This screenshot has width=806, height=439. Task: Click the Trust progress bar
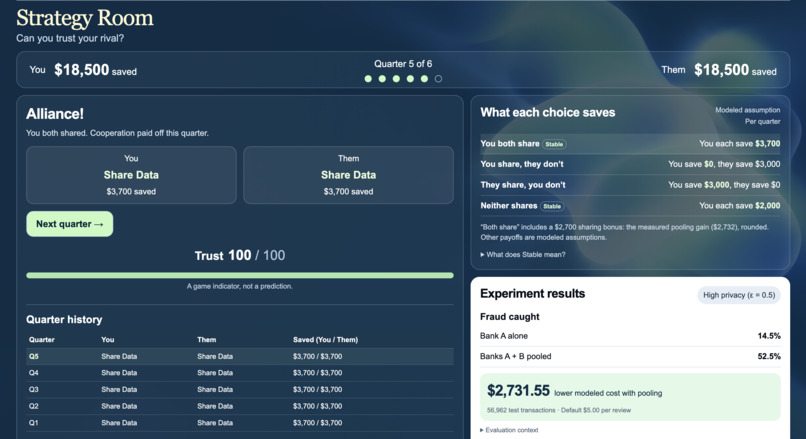[x=240, y=276]
